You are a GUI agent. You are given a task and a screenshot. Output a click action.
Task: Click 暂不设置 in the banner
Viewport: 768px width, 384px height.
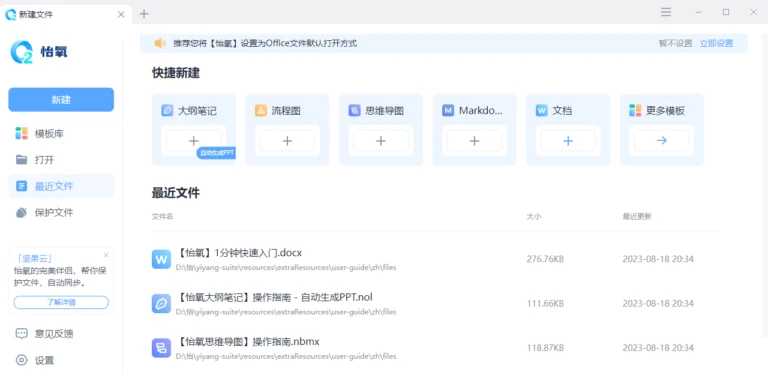point(675,43)
